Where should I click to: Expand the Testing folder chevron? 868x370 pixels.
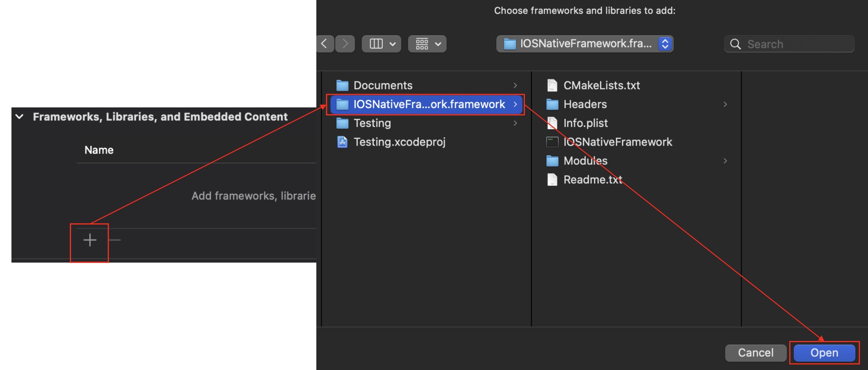(515, 123)
